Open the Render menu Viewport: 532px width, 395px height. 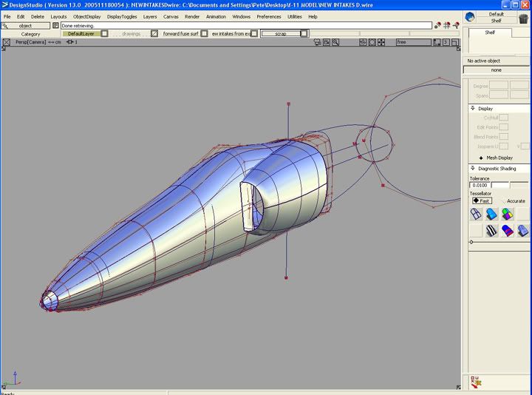pos(192,16)
